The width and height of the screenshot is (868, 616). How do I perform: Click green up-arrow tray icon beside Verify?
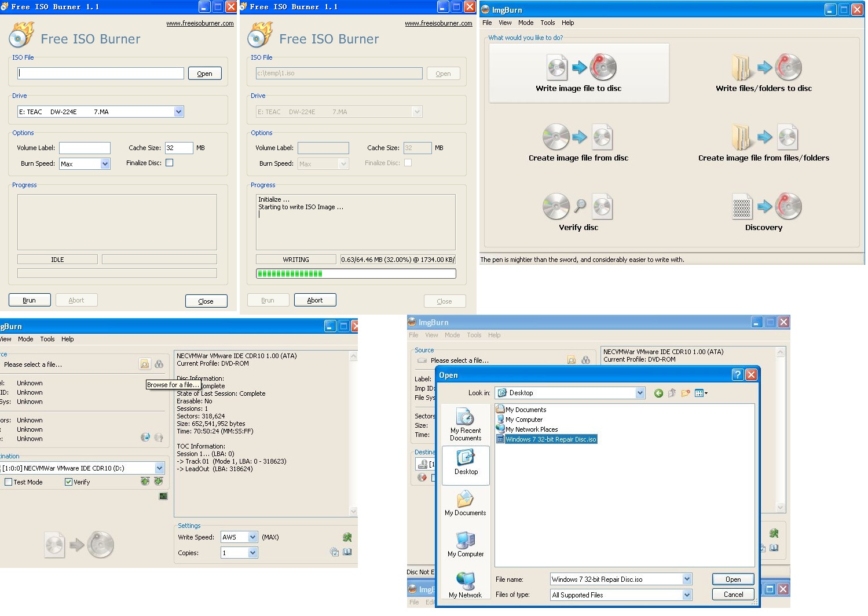145,481
